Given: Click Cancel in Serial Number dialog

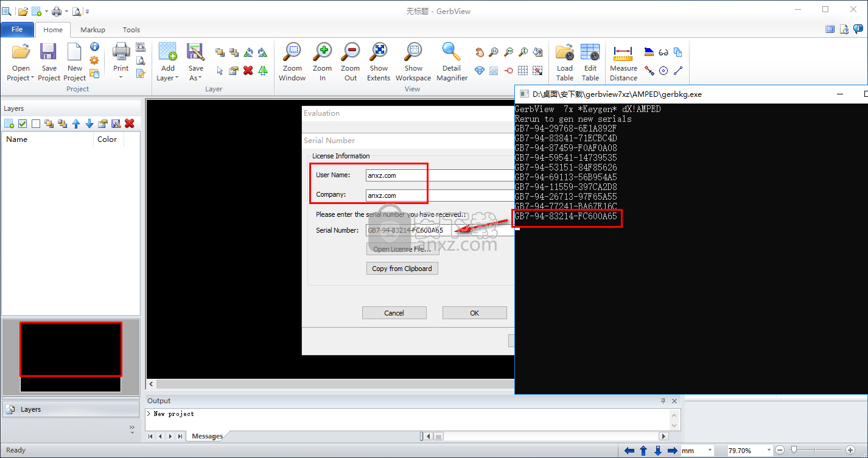Looking at the screenshot, I should tap(394, 313).
